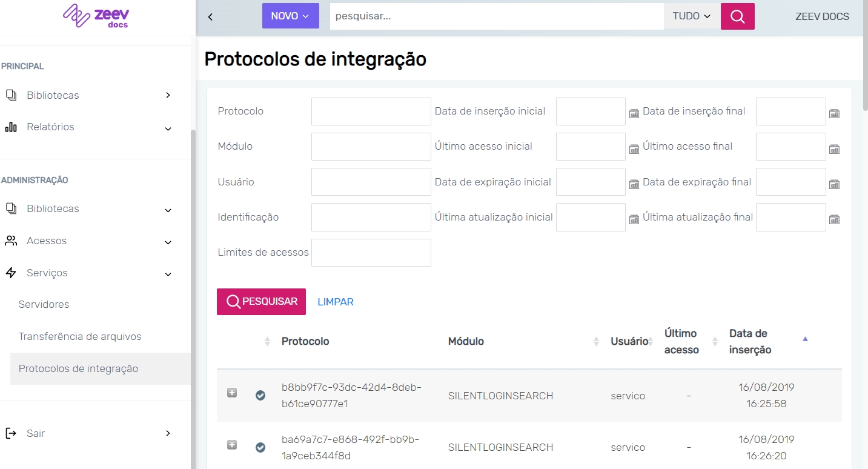
Task: Open Transferência de arquivos in sidebar
Action: point(80,336)
